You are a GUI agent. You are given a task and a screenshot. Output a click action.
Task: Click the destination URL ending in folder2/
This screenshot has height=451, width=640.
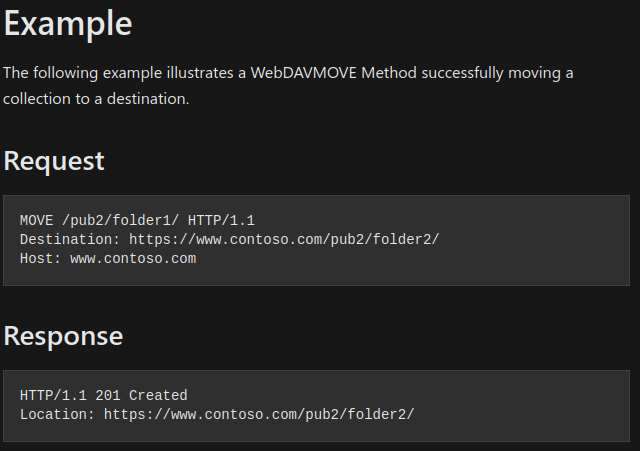tap(284, 240)
